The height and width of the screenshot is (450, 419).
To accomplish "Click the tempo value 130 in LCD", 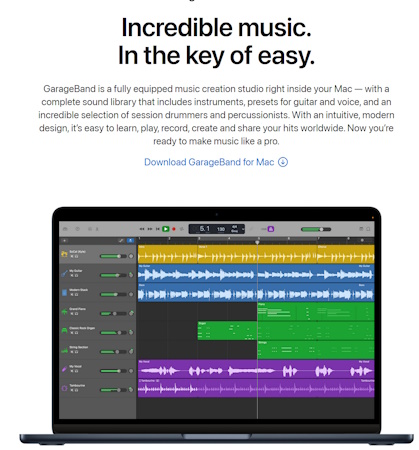I will (221, 229).
